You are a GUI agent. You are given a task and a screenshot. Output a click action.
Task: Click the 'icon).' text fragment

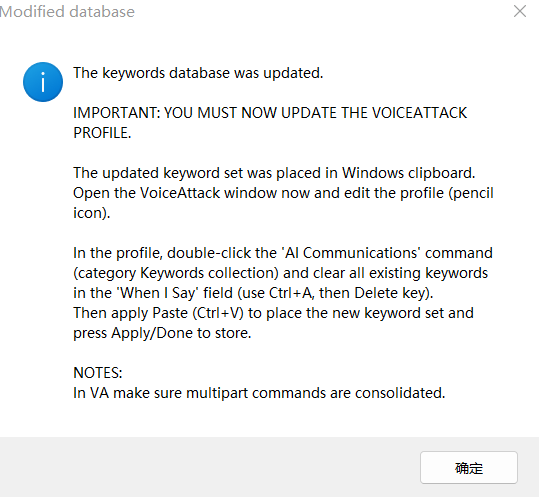(x=91, y=213)
